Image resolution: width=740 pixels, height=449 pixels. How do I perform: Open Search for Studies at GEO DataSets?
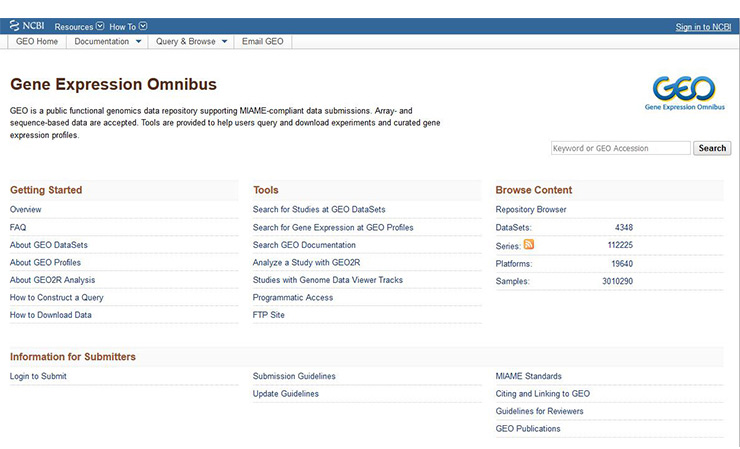coord(319,210)
